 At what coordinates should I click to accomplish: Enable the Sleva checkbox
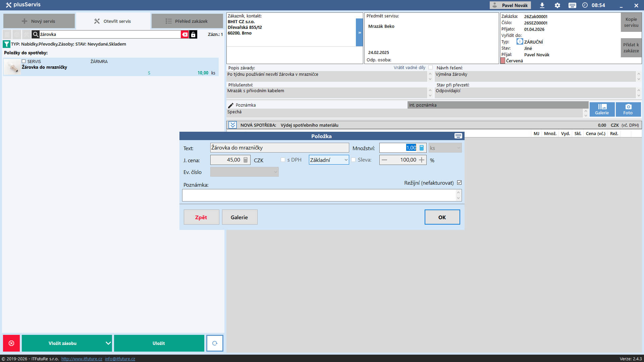353,160
